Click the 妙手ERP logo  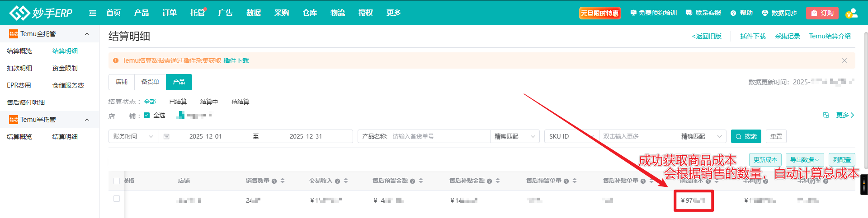41,13
